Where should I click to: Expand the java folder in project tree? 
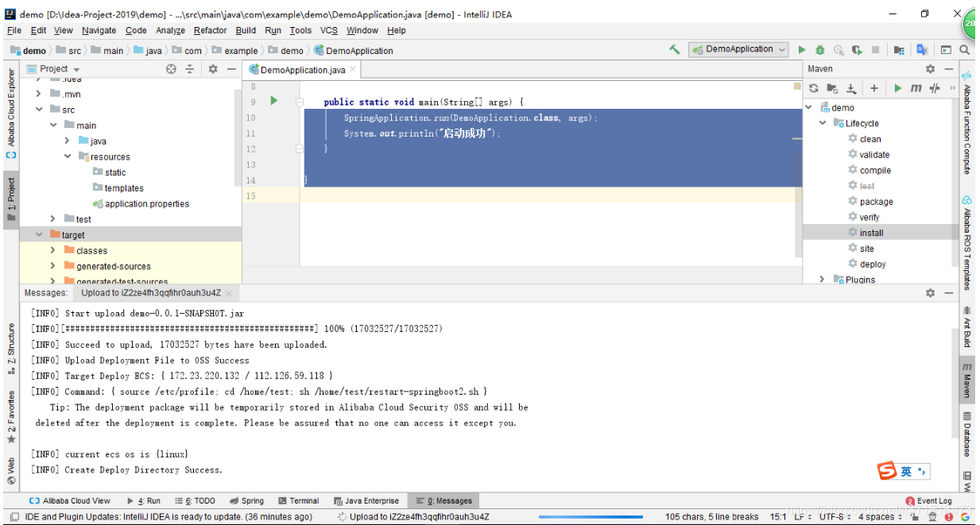coord(68,141)
